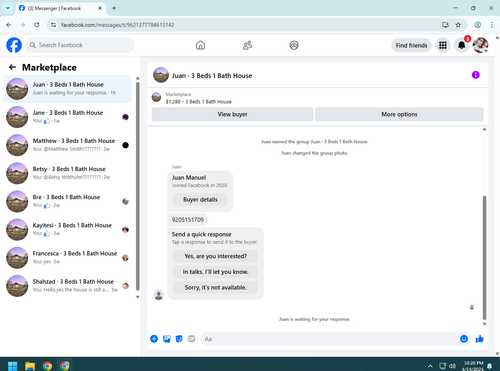
Task: Open the Facebook menu grid icon
Action: (443, 45)
